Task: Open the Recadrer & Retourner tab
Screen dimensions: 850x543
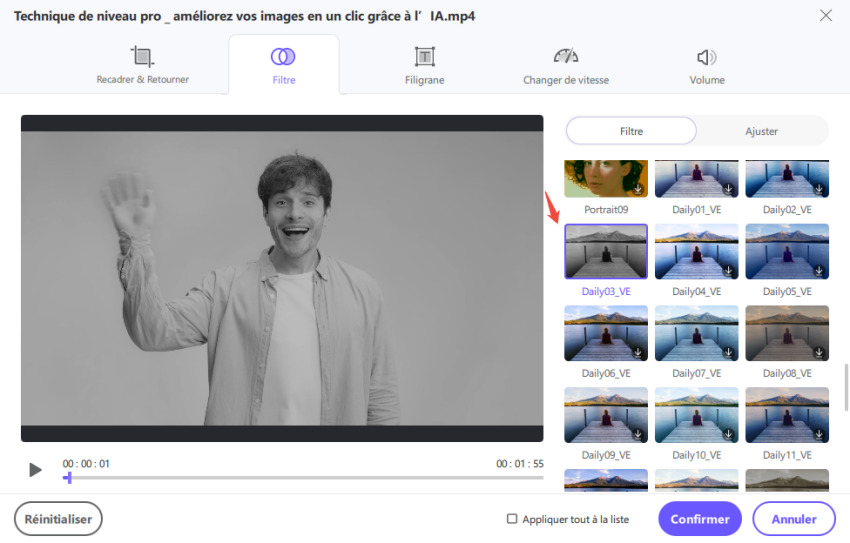Action: pos(143,65)
